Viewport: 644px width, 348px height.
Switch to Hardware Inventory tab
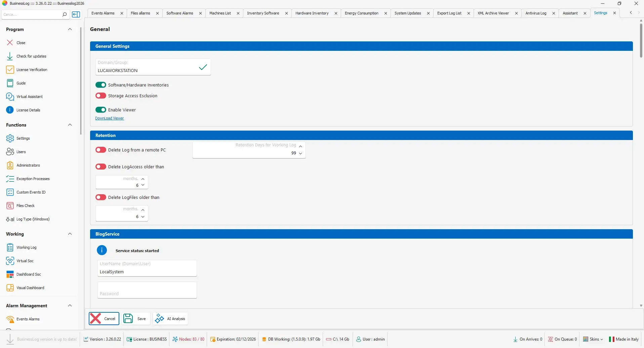[312, 13]
